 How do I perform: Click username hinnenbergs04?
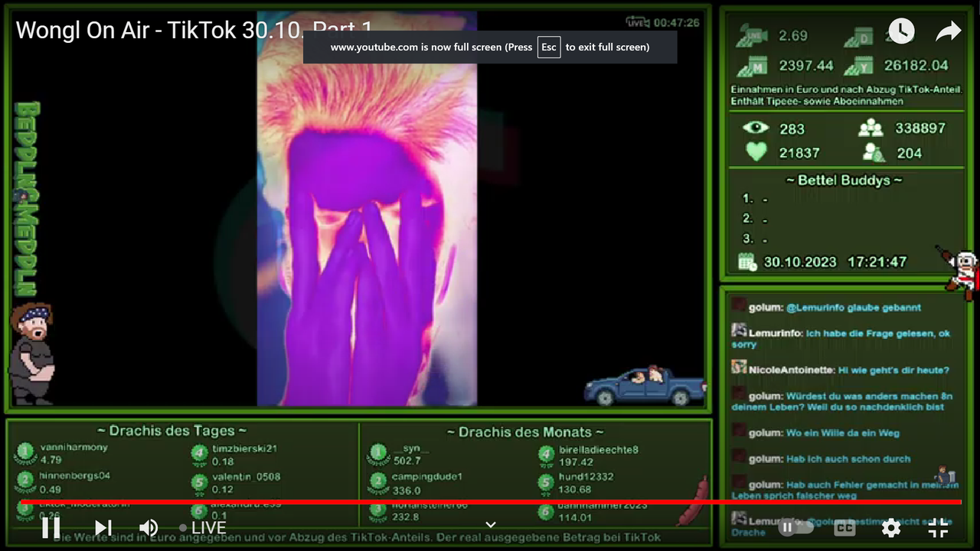point(75,475)
